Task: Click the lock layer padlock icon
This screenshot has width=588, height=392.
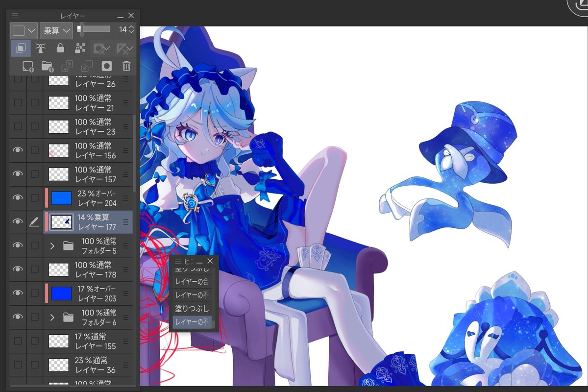Action: (60, 48)
